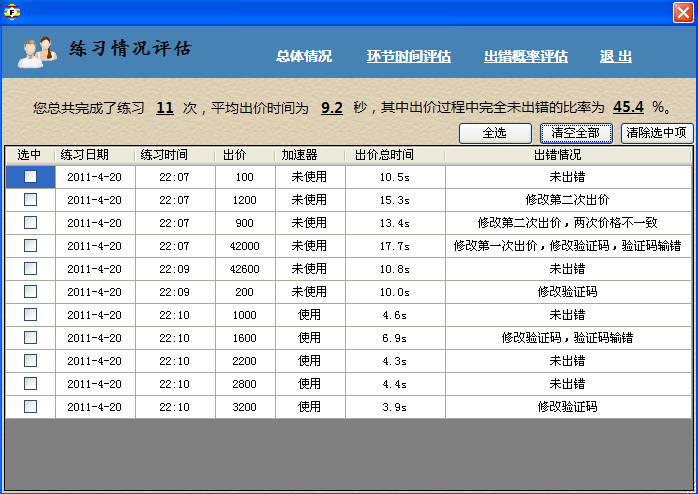Viewport: 698px width, 494px height.
Task: Check the row with bid 200
Action: point(30,292)
